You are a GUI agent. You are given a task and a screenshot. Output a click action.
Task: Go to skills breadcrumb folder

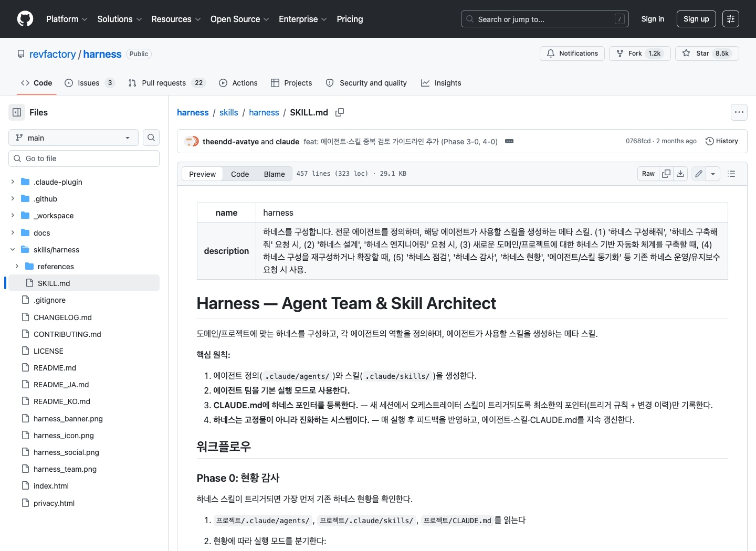tap(229, 112)
